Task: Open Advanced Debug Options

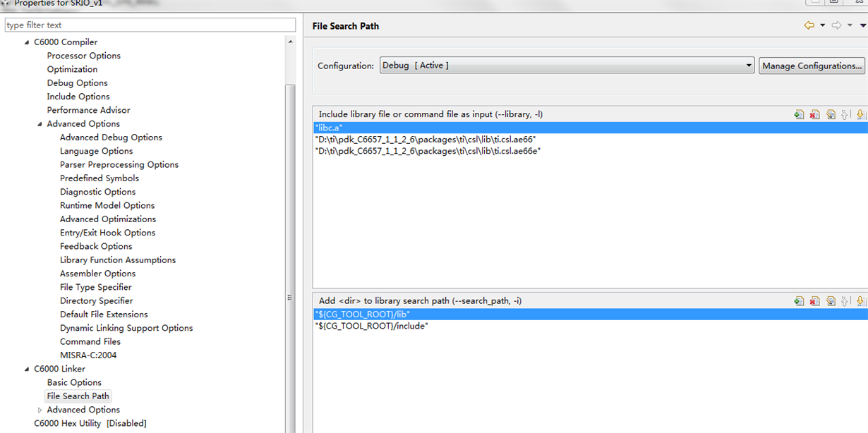Action: click(x=111, y=138)
